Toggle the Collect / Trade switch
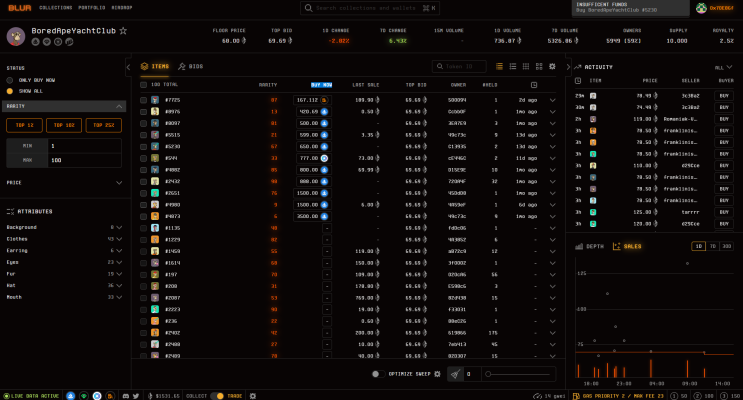This screenshot has width=743, height=400. [217, 396]
